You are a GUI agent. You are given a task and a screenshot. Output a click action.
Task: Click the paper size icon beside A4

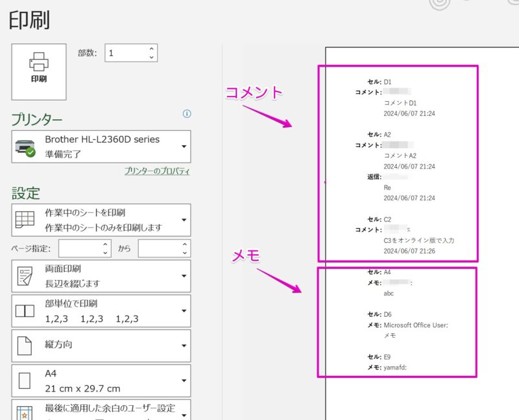pos(24,380)
